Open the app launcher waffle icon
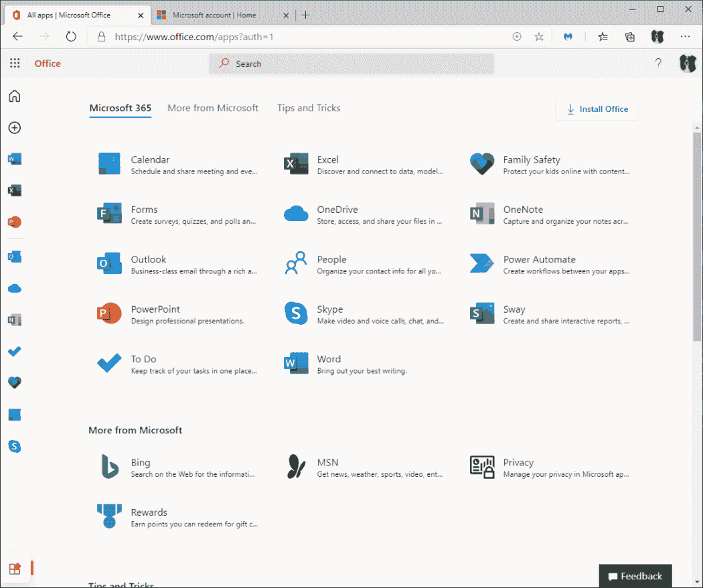Image resolution: width=703 pixels, height=588 pixels. pyautogui.click(x=15, y=63)
